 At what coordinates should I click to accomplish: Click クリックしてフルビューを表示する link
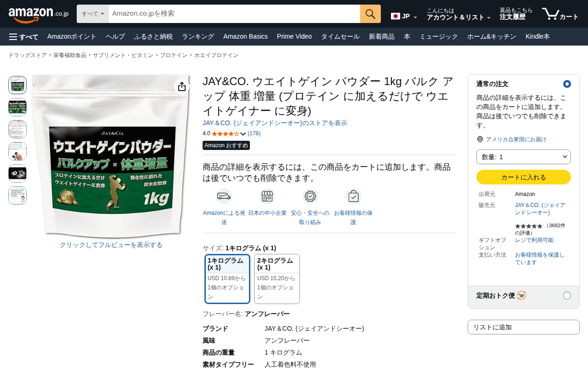111,245
